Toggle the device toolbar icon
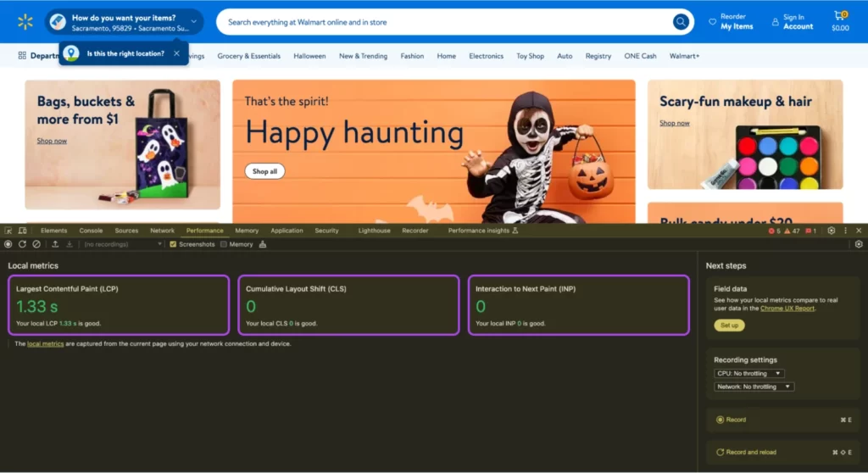Viewport: 868px width, 473px height. 23,231
